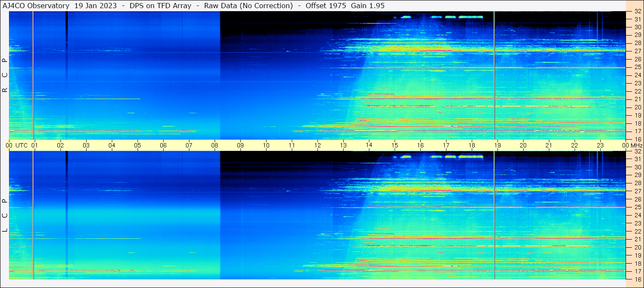Viewport: 644px width, 288px height.
Task: Choose the 11 hour tick label
Action: point(292,145)
